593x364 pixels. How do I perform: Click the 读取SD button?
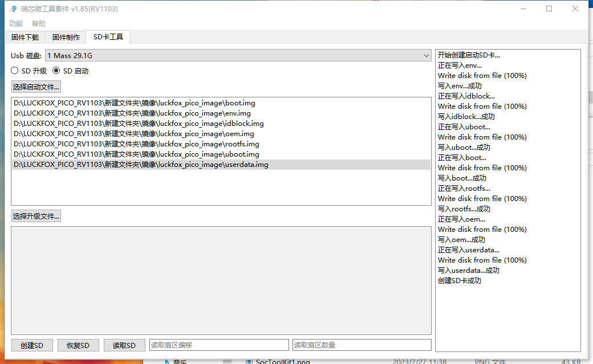click(124, 345)
